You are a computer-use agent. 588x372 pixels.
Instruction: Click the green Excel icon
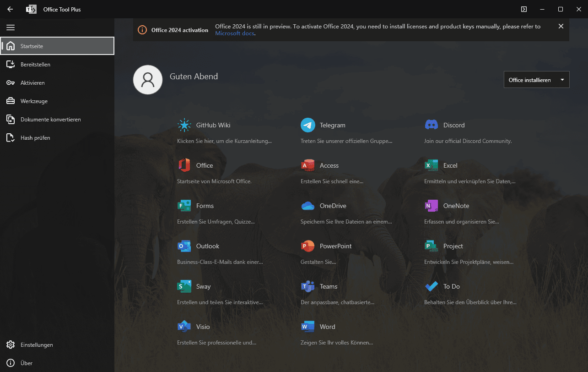(x=431, y=165)
